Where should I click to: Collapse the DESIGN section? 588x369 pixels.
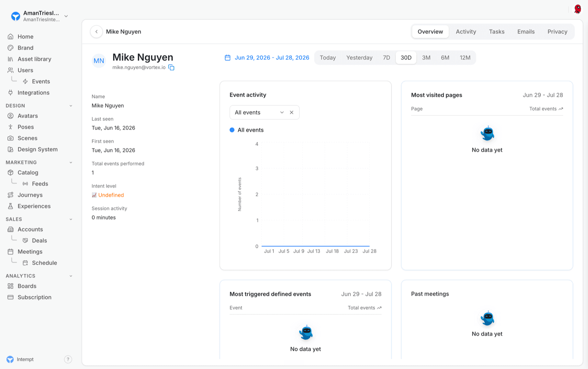coord(71,106)
